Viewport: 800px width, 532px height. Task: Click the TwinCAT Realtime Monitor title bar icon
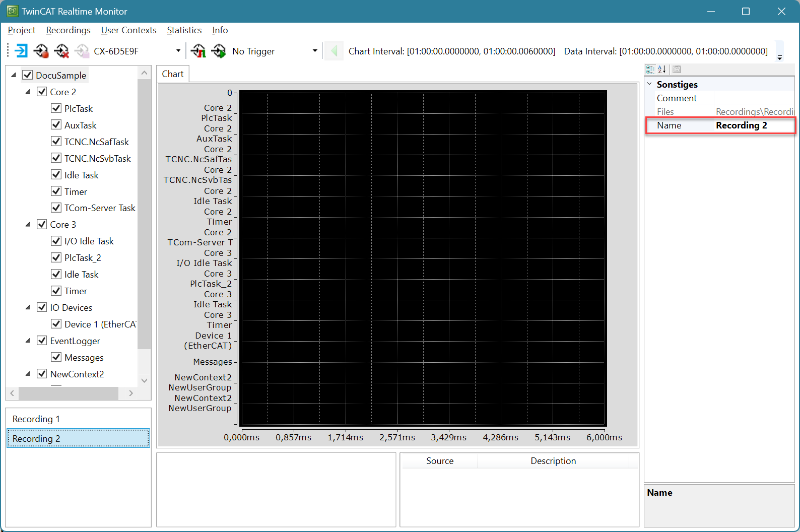(x=12, y=11)
